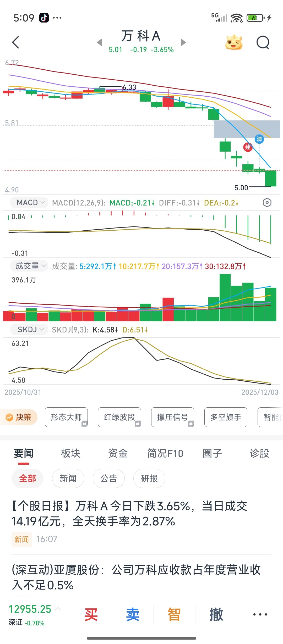Tap the blue 卖 sell button
Viewport: 283px width, 644px height.
point(133,614)
